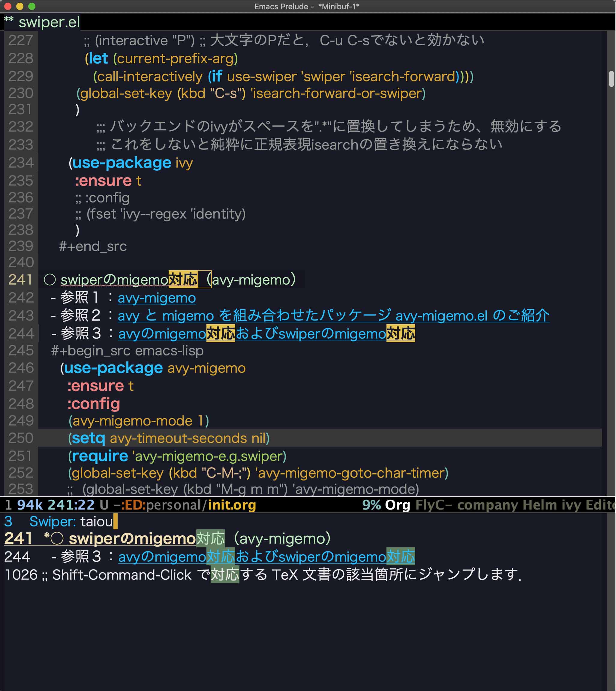Open the avy-migemo link on line 242

click(157, 298)
